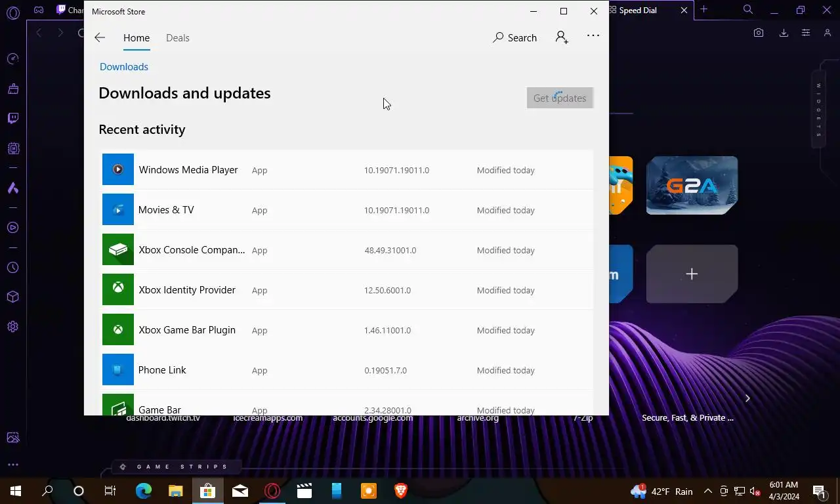
Task: Open weather 42°F Rain widget
Action: pos(661,491)
